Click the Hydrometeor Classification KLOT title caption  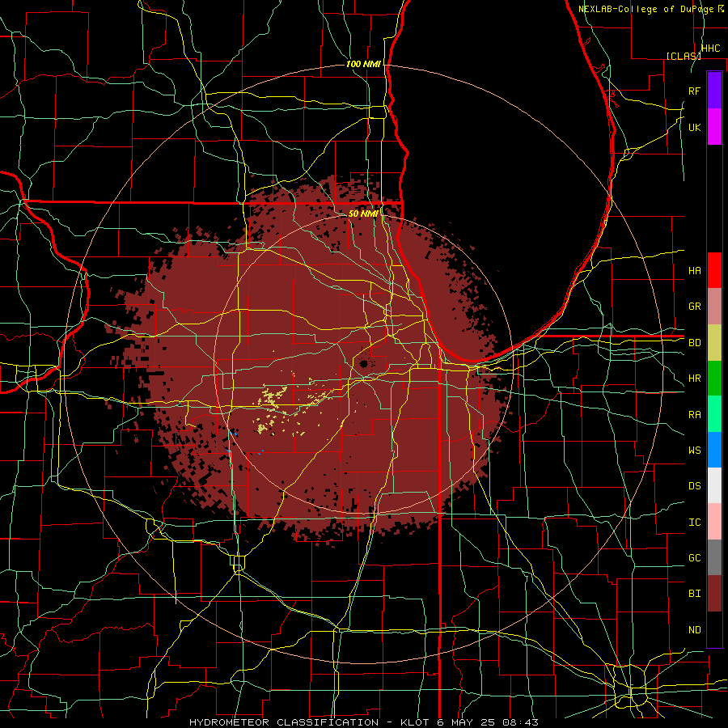coord(363,722)
